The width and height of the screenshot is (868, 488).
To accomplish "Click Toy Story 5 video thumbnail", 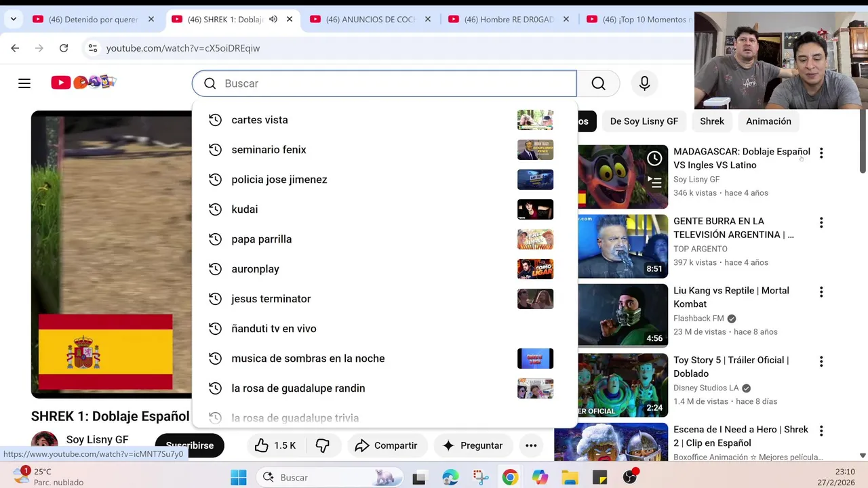I will coord(623,385).
